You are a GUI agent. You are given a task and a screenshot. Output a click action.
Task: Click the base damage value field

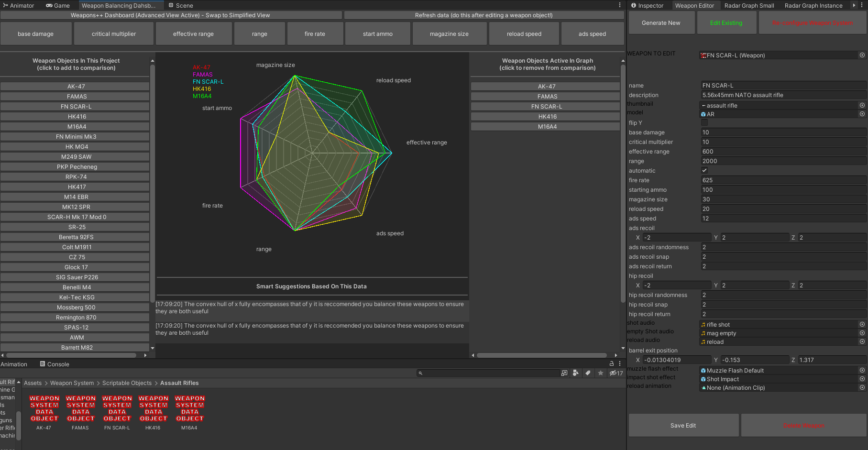(x=783, y=132)
